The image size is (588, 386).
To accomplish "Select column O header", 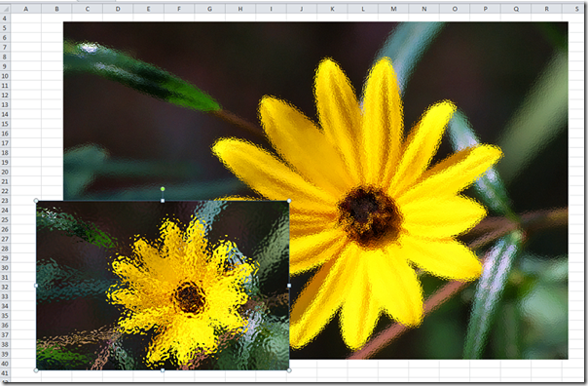I will point(455,9).
